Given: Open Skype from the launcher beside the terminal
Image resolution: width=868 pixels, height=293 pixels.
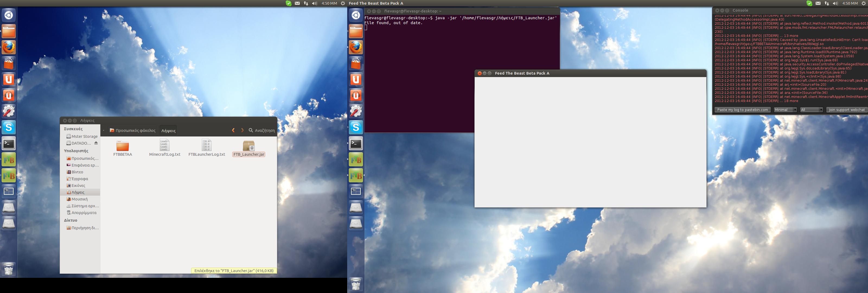Looking at the screenshot, I should pos(356,127).
